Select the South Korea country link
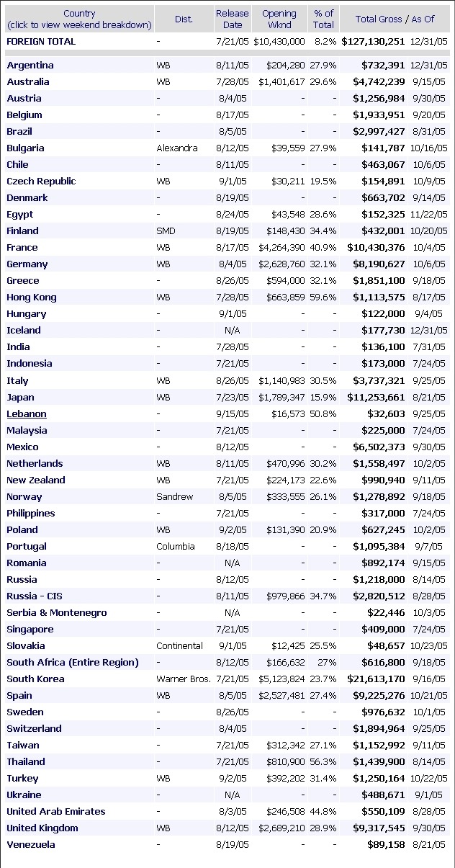This screenshot has width=455, height=868. pyautogui.click(x=34, y=679)
